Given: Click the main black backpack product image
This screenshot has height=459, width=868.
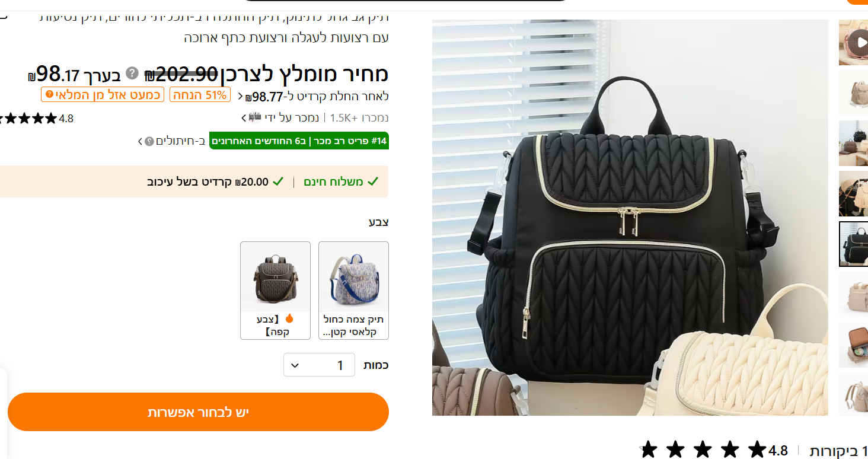Looking at the screenshot, I should click(630, 218).
